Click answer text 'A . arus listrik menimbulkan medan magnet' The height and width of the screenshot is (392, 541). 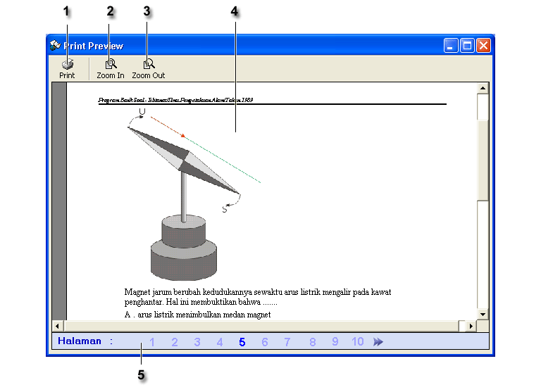[197, 315]
